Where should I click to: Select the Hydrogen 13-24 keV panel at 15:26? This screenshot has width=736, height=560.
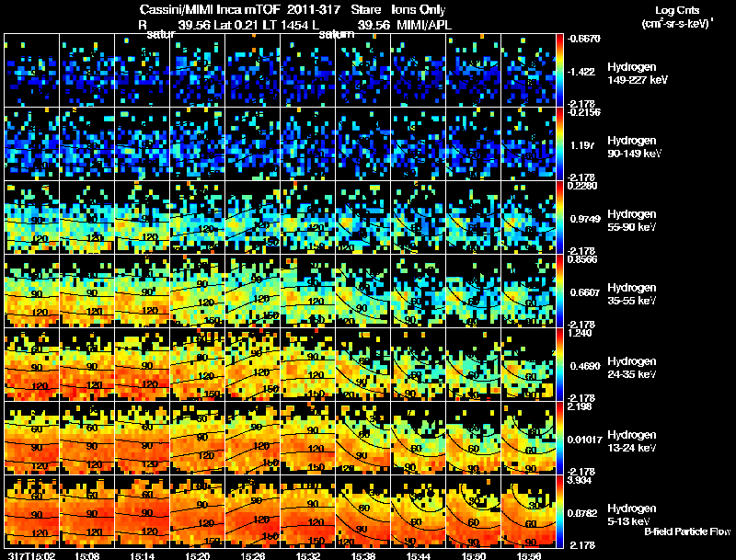point(252,439)
